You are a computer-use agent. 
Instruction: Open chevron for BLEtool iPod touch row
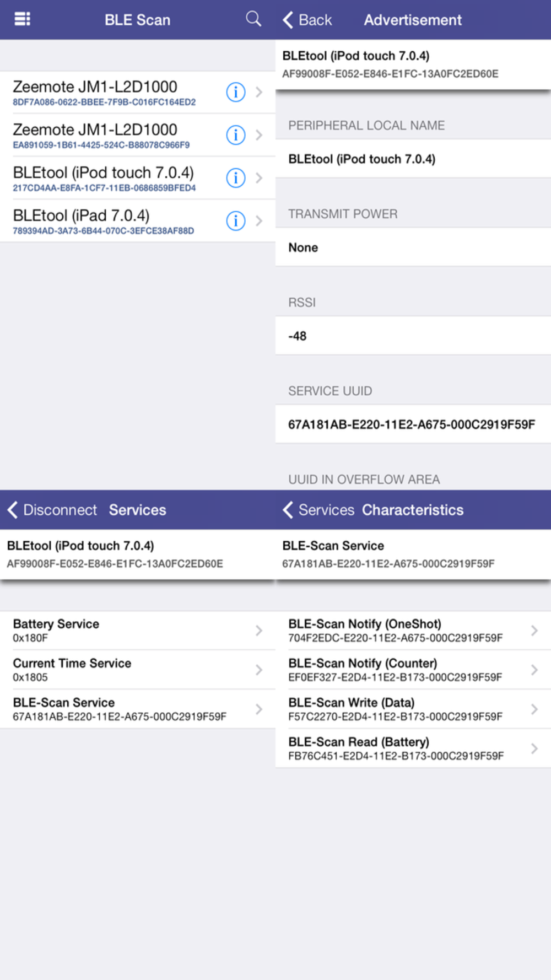pyautogui.click(x=259, y=178)
